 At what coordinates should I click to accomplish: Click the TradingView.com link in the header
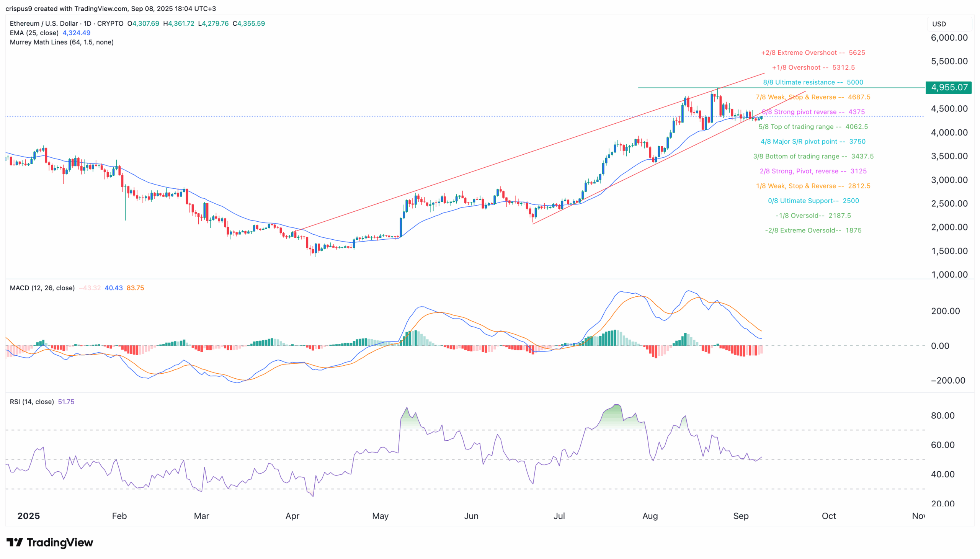click(101, 8)
